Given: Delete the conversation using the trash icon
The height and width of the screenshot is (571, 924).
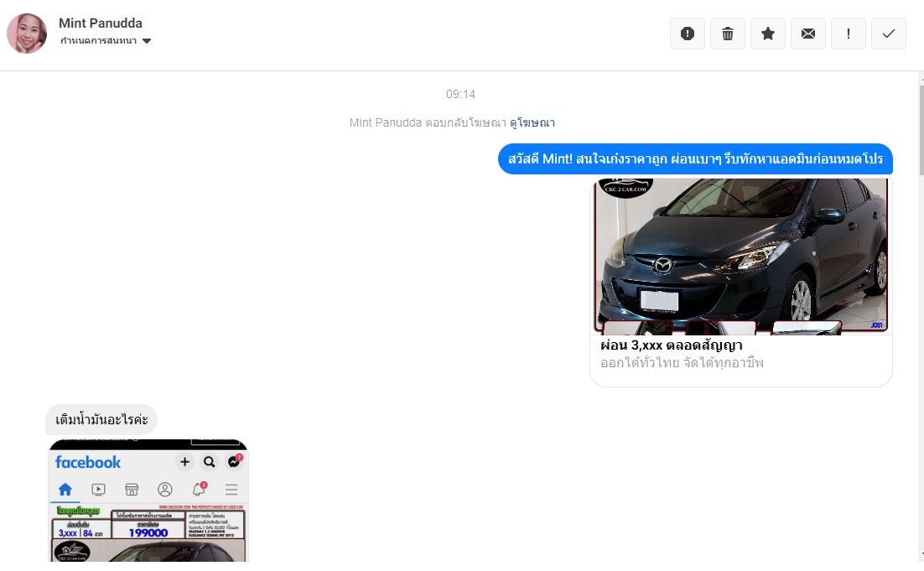Looking at the screenshot, I should pyautogui.click(x=727, y=34).
